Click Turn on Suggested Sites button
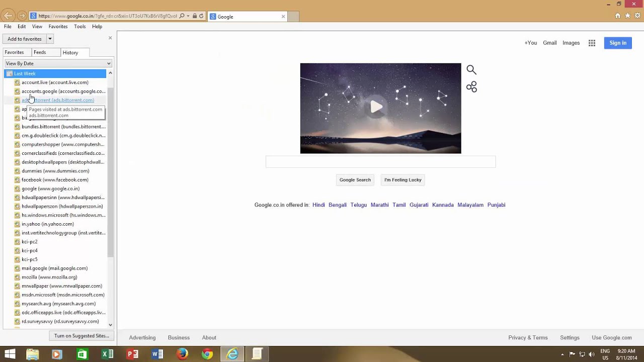 point(82,336)
